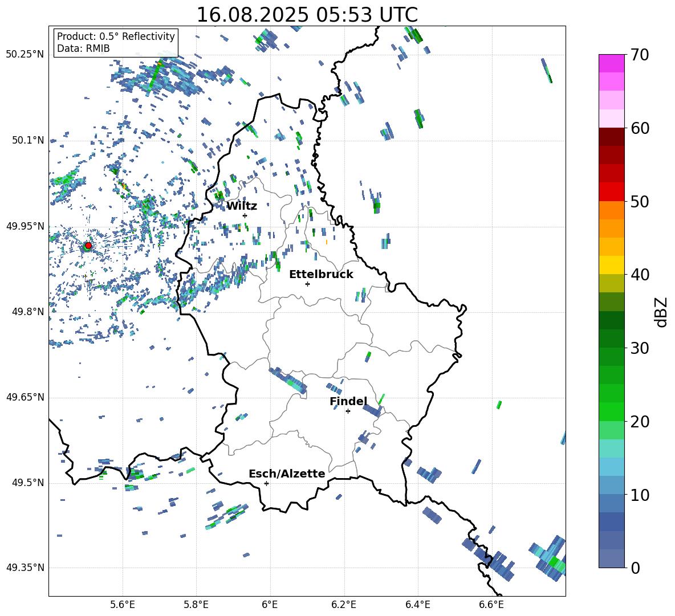Click the yellow colorbar segment at 40
Image resolution: width=675 pixels, height=616 pixels.
coord(611,265)
